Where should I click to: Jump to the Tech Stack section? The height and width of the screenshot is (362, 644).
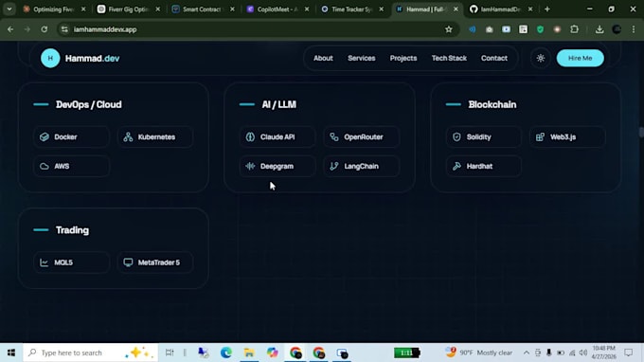tap(449, 59)
